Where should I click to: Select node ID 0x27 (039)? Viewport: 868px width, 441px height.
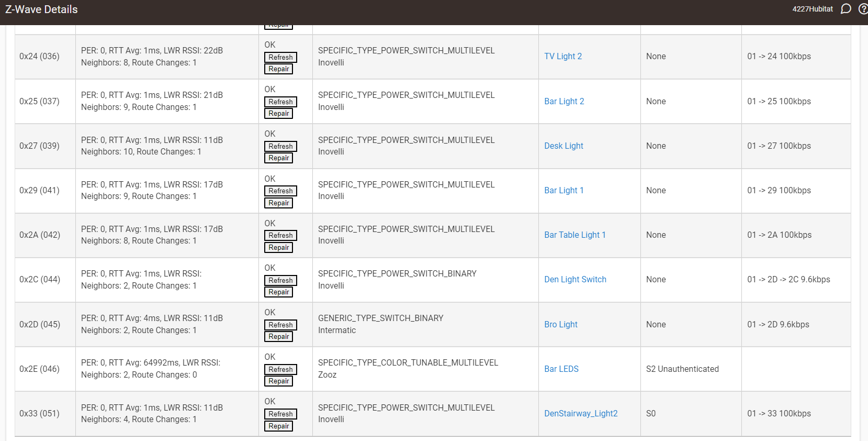point(39,146)
